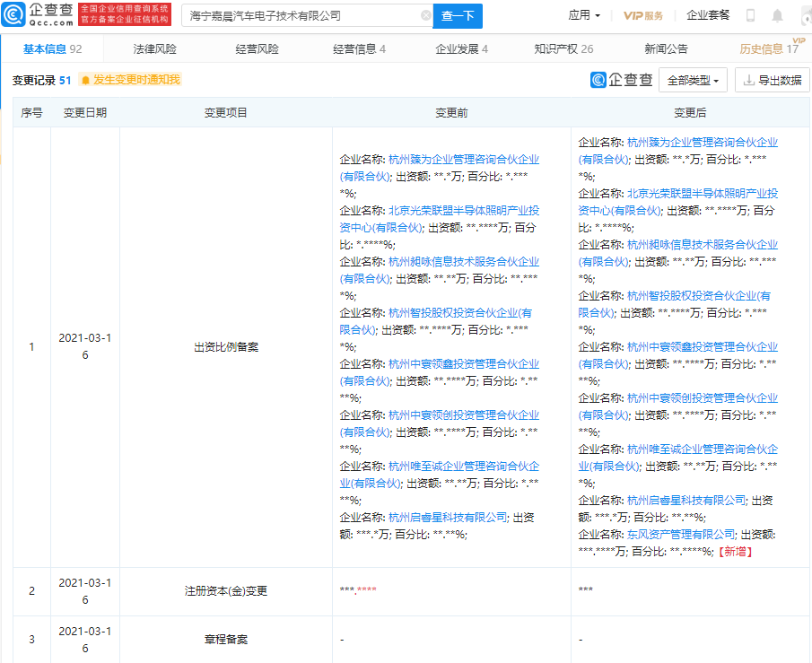This screenshot has width=812, height=663.
Task: Click the 变更项目 column header
Action: pos(226,113)
